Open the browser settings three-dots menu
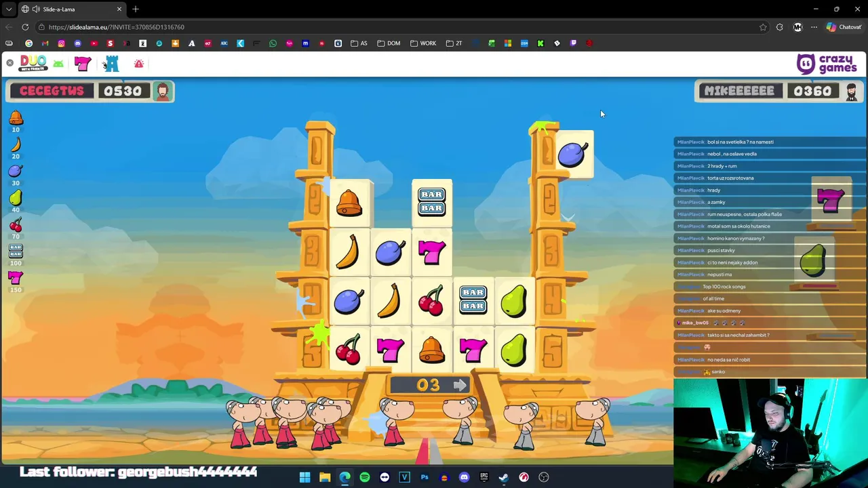The image size is (868, 488). [814, 27]
